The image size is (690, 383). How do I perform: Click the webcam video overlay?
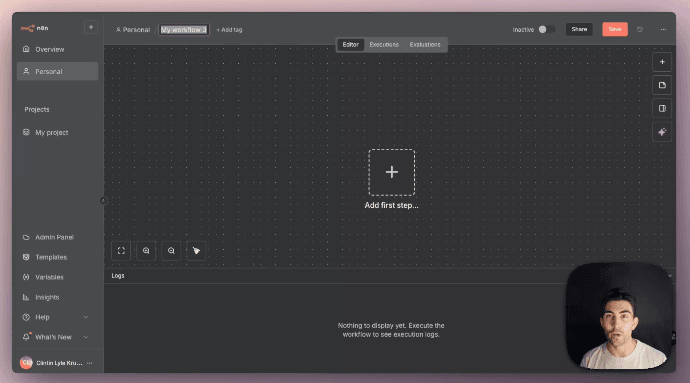619,316
